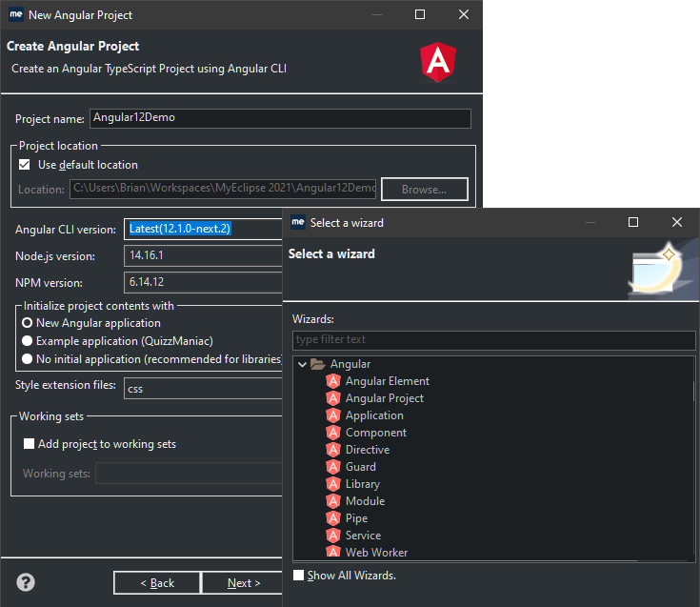The height and width of the screenshot is (607, 700).
Task: Close the Select a wizard dialog
Action: (x=677, y=222)
